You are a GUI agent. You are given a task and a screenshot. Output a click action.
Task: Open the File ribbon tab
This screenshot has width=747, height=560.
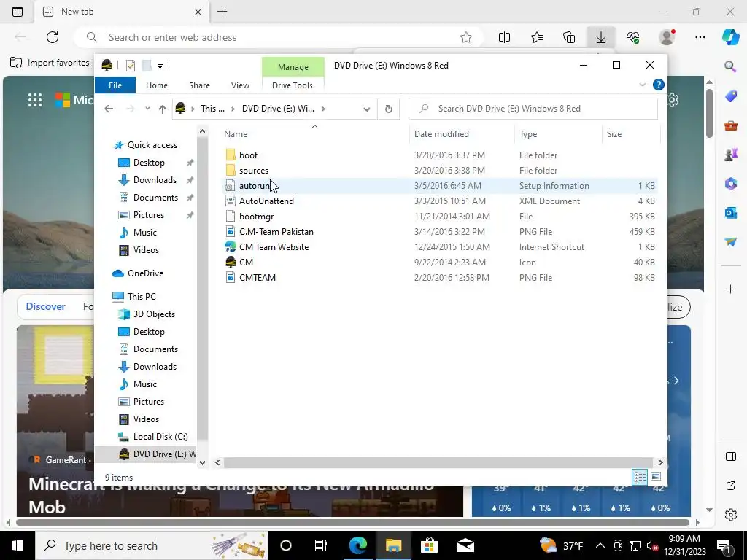pyautogui.click(x=115, y=85)
